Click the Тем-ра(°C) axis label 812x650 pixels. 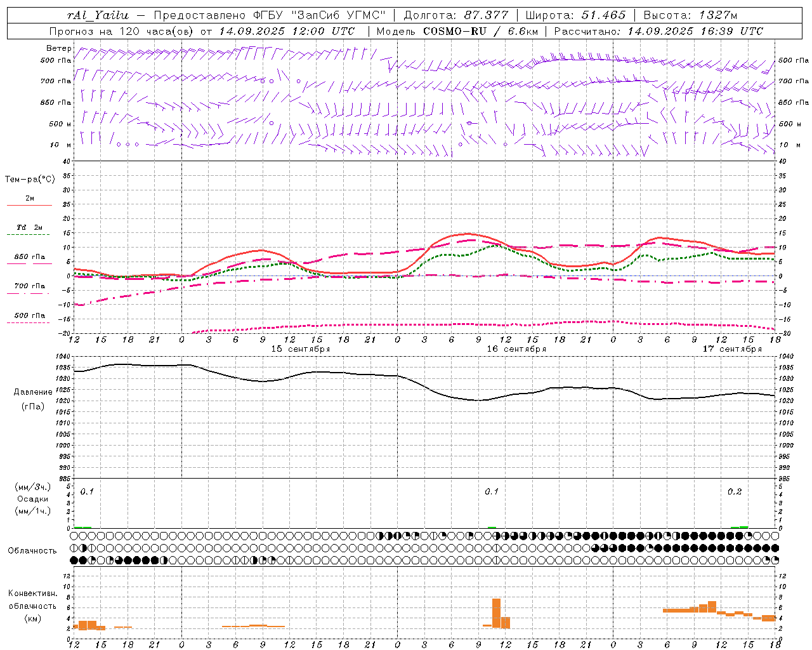pyautogui.click(x=30, y=180)
